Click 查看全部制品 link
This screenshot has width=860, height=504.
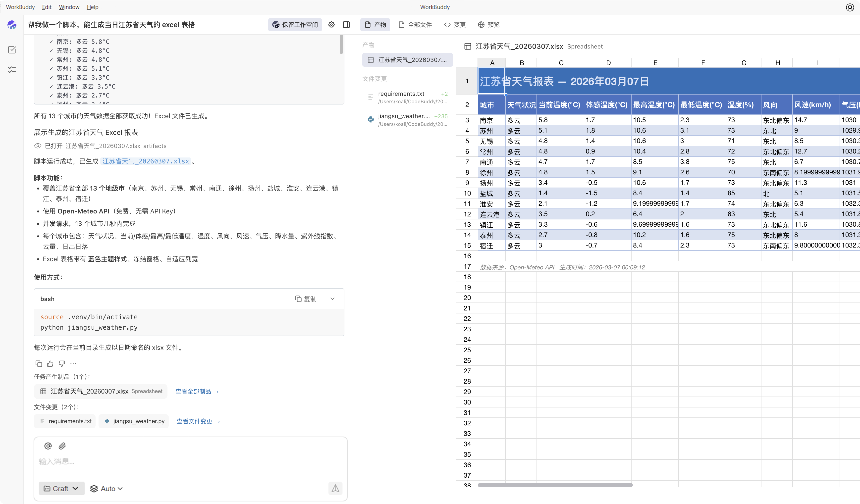click(197, 391)
